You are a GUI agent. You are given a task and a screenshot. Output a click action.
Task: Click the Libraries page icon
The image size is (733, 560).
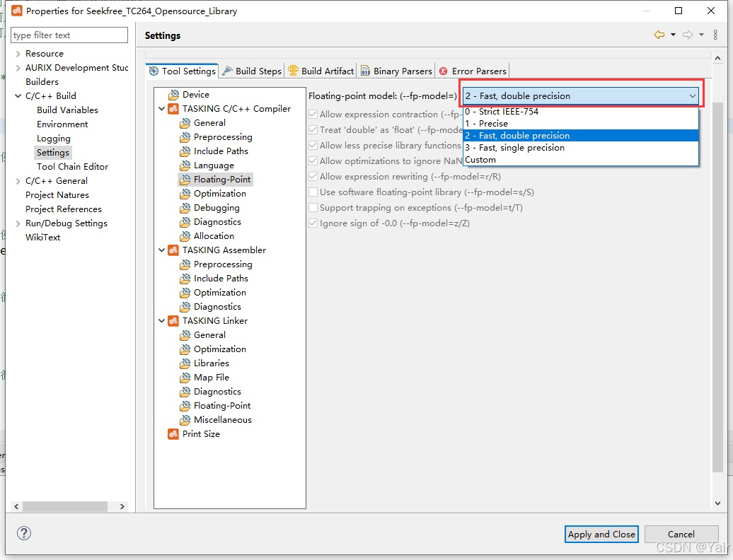pos(185,363)
